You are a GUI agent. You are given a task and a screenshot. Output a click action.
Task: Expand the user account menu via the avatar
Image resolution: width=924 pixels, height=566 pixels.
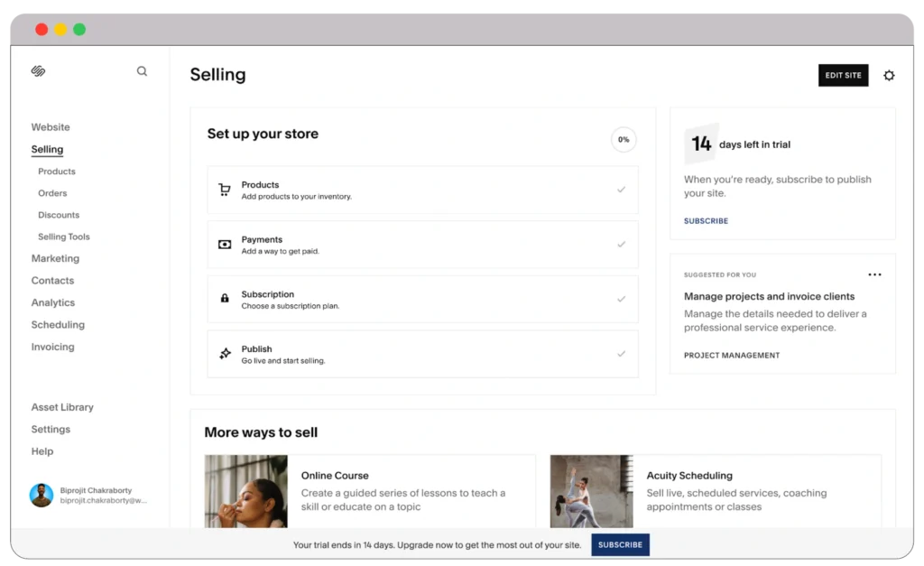(41, 496)
